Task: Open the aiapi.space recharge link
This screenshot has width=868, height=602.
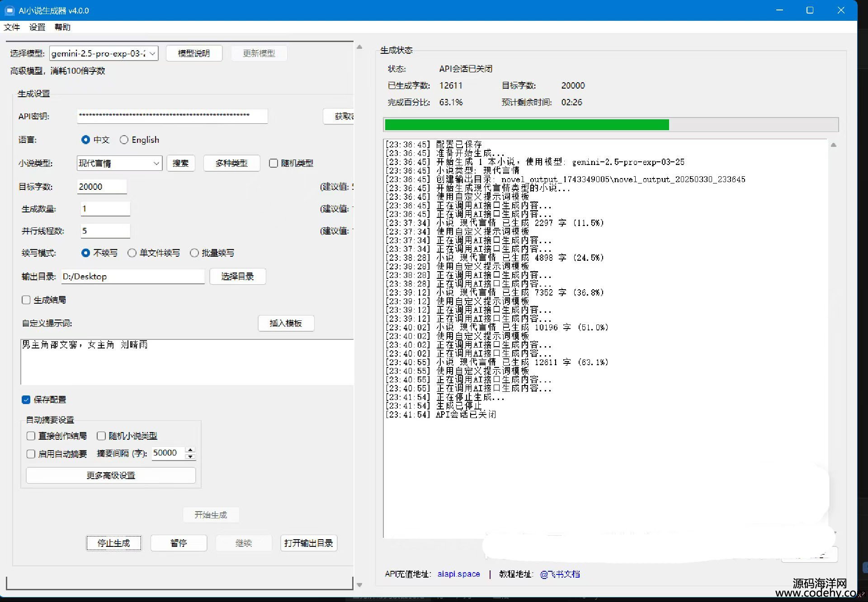Action: tap(458, 574)
